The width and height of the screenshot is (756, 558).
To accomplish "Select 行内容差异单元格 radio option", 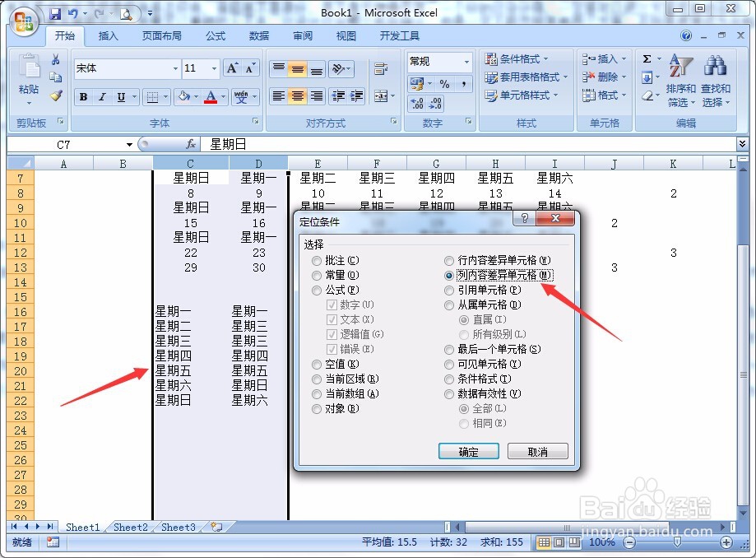I will pos(449,261).
